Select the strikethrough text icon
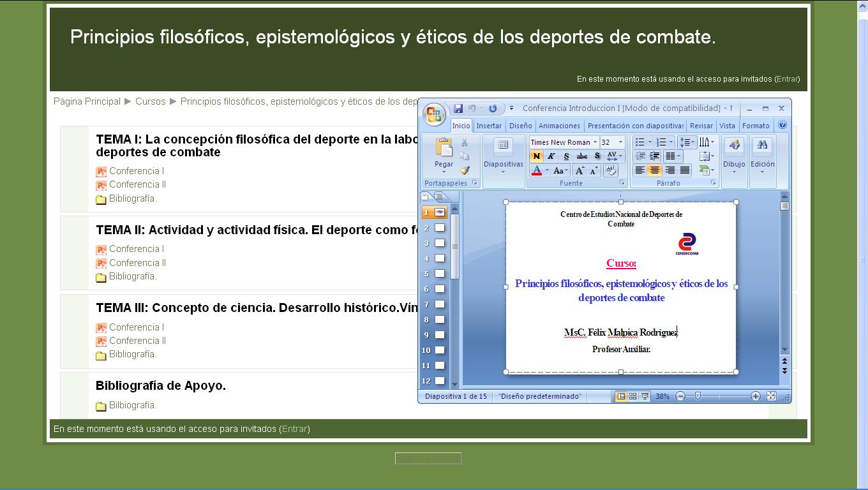Image resolution: width=868 pixels, height=490 pixels. (582, 156)
